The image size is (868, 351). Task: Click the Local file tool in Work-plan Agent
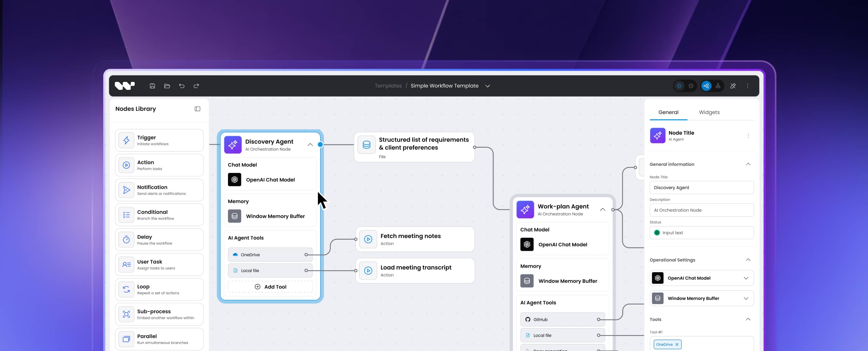[x=563, y=335]
